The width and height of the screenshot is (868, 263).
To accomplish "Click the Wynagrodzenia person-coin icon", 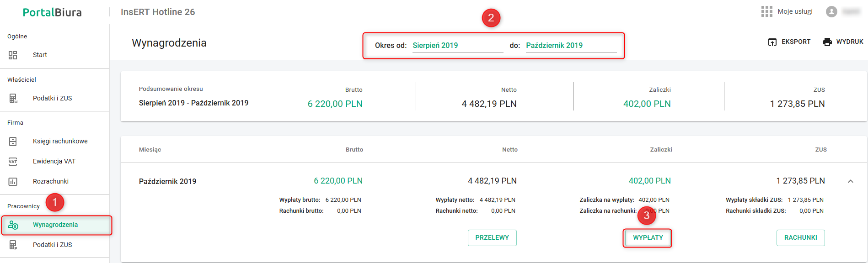I will tap(13, 225).
